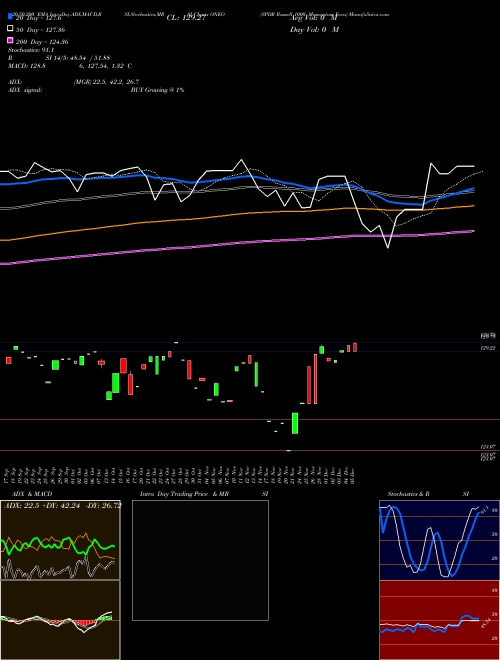Click the blue Stochastics chart panel

tap(439, 540)
